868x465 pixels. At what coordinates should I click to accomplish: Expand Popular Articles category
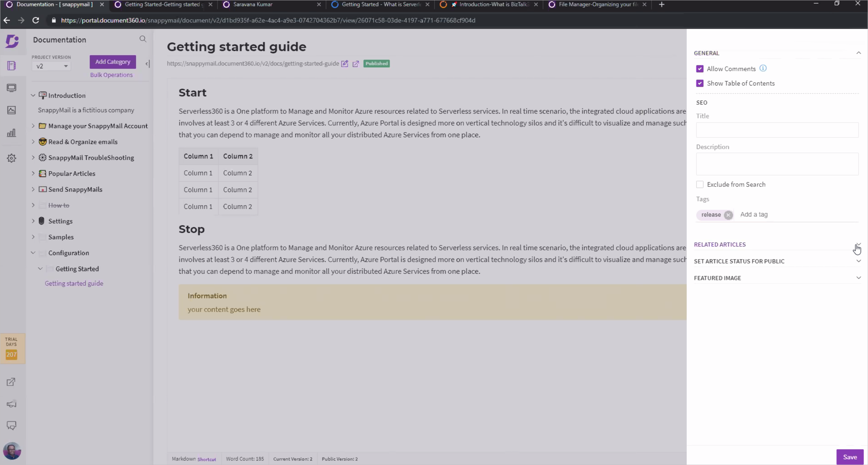point(33,173)
